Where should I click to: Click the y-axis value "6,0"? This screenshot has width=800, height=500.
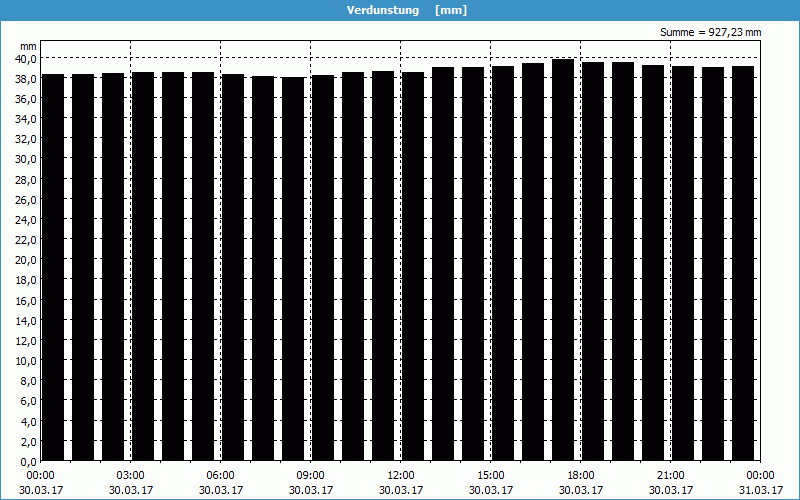[x=28, y=401]
